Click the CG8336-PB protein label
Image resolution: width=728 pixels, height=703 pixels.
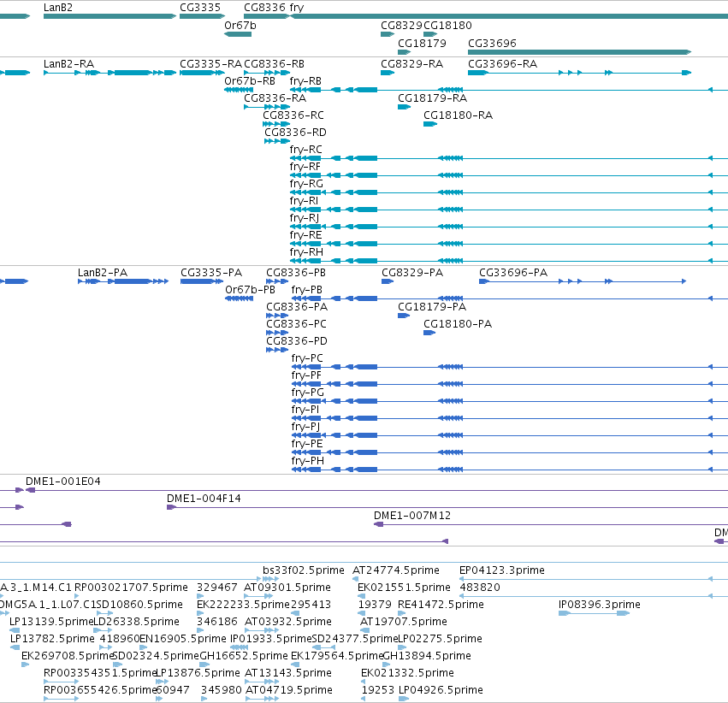pos(296,272)
